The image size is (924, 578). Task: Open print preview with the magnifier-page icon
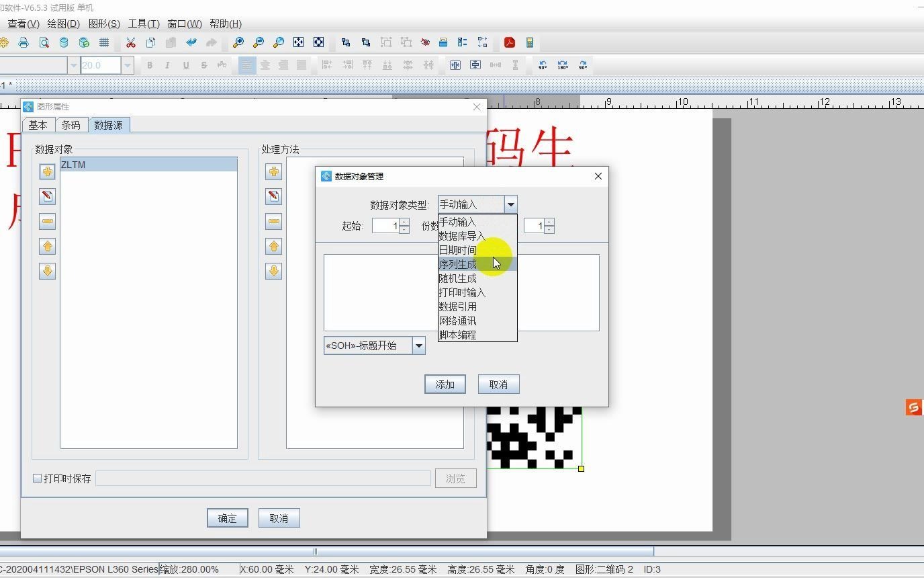pyautogui.click(x=44, y=42)
